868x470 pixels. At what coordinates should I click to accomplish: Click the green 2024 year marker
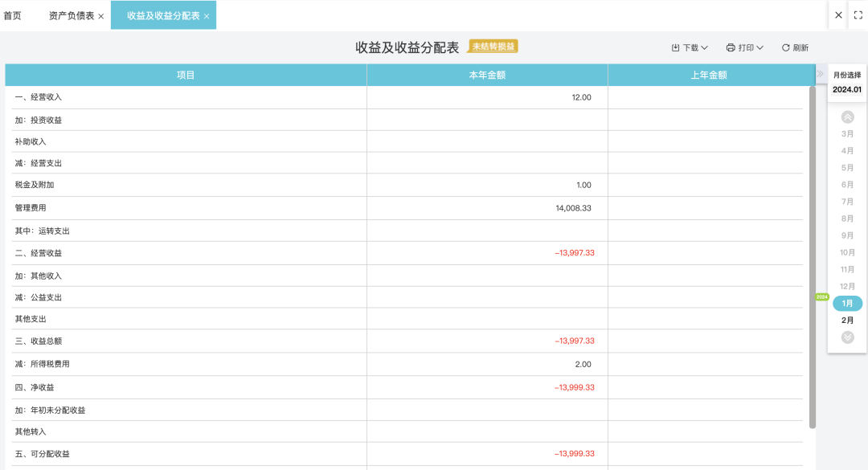(822, 297)
